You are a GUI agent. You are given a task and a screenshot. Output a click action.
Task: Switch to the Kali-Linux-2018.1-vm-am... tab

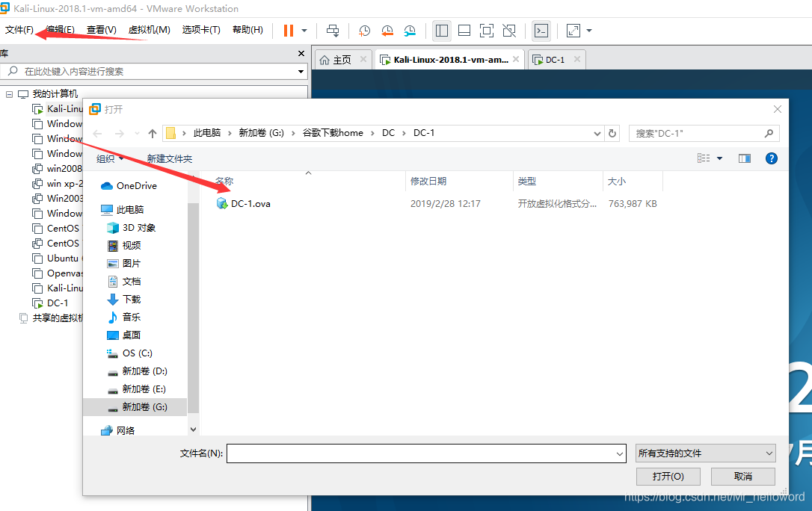click(x=451, y=60)
